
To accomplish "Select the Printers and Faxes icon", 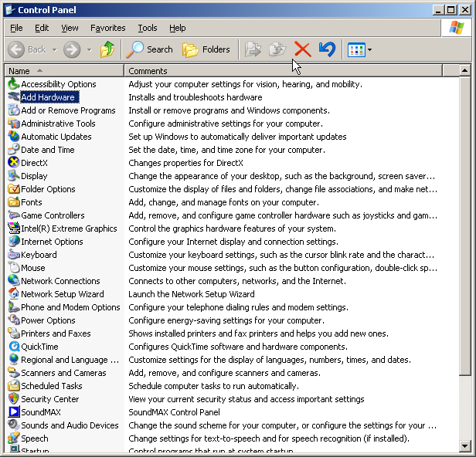I will coord(13,333).
